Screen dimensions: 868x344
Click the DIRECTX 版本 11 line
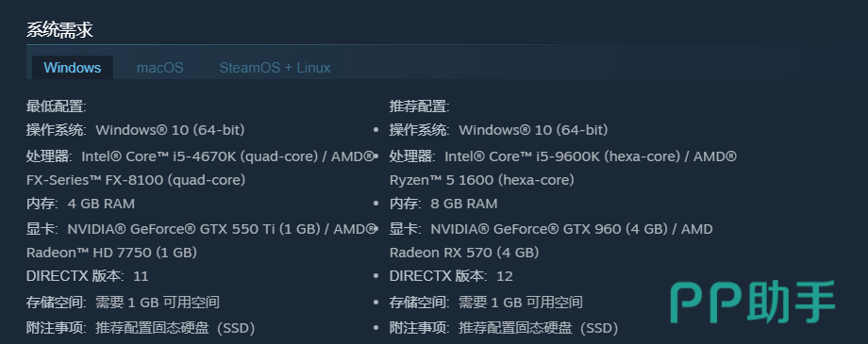click(x=88, y=276)
